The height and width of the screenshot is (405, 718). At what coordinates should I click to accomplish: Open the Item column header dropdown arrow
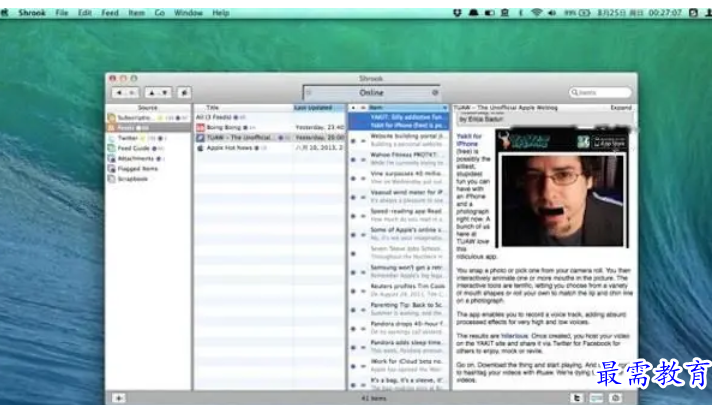coord(444,108)
